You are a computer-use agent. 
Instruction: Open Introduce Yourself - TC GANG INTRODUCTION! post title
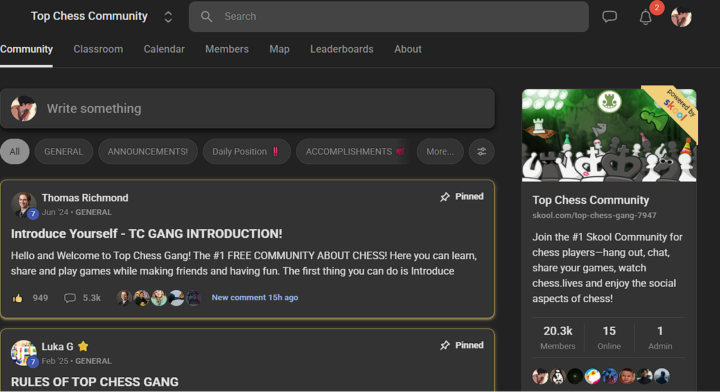146,234
